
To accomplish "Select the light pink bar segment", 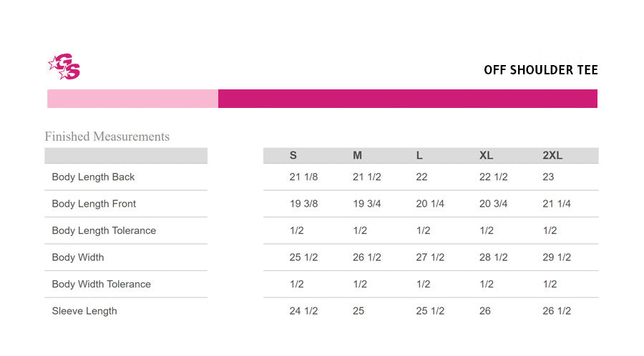I will 132,99.
